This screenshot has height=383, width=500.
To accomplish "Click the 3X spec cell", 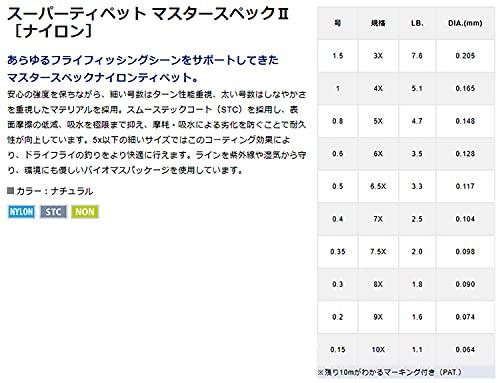I will (x=378, y=56).
